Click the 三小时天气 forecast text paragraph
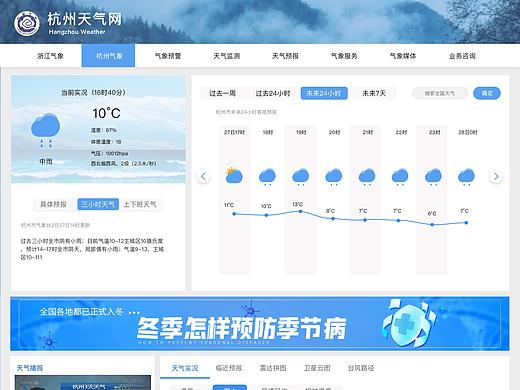Viewport: 520px width, 390px height. click(92, 249)
